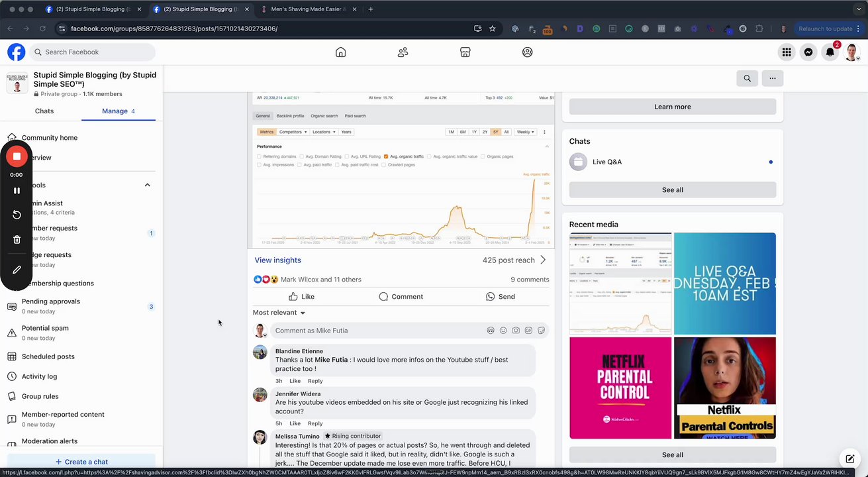Open post reach details chevron
Viewport: 868px width, 477px height.
[x=543, y=260]
